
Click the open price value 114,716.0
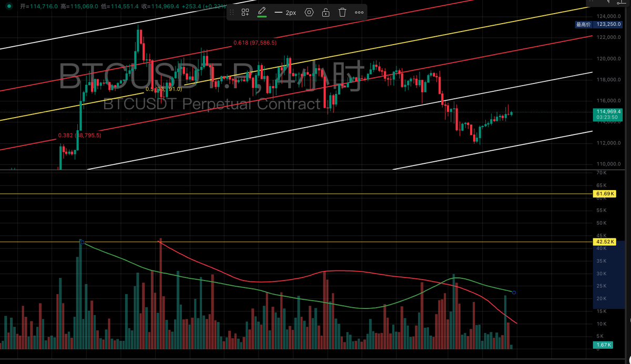point(43,6)
